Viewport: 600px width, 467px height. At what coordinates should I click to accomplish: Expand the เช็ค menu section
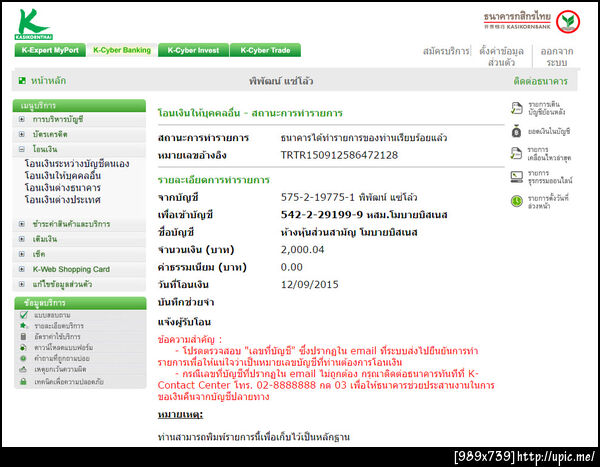tap(22, 254)
